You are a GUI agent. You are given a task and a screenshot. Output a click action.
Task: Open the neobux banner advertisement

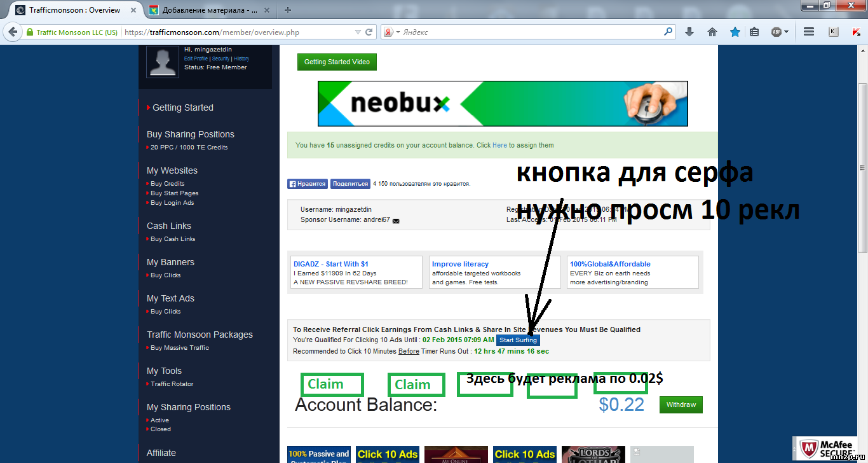pos(503,104)
